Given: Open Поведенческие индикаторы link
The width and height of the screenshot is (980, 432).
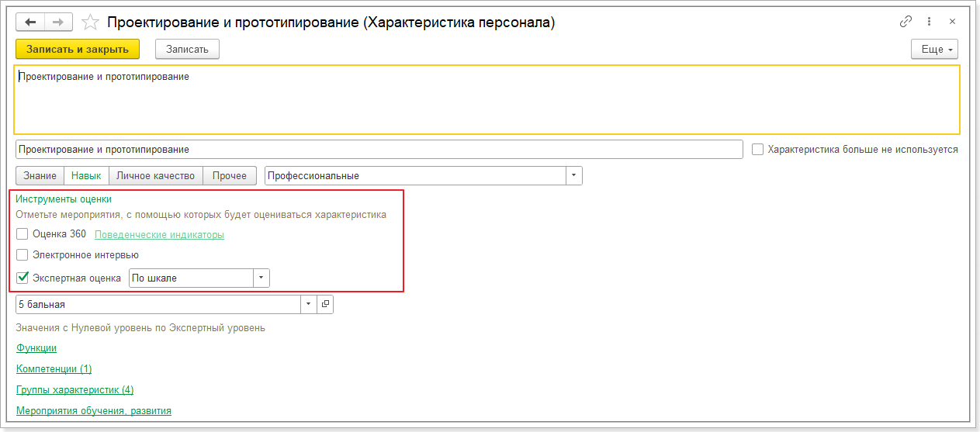Looking at the screenshot, I should click(159, 234).
